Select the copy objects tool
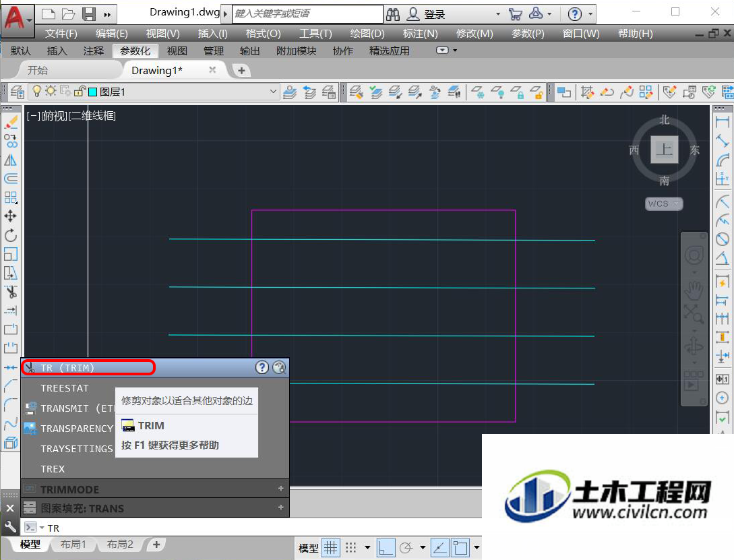This screenshot has height=560, width=734. coord(11,141)
